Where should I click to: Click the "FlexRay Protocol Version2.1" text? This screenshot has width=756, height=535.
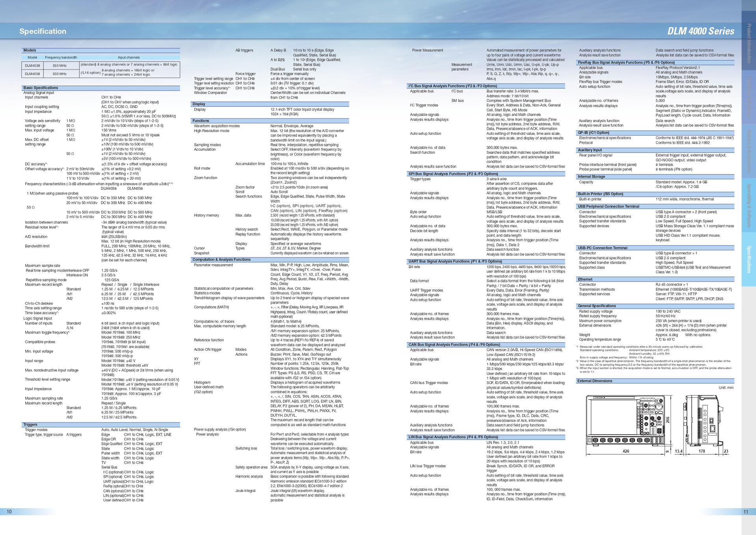click(x=678, y=68)
